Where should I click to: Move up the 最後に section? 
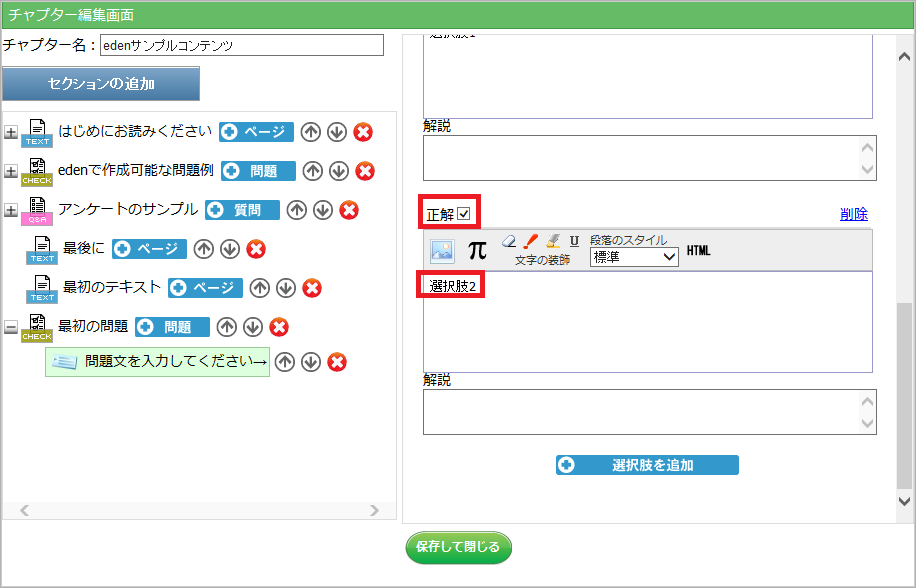[x=204, y=249]
